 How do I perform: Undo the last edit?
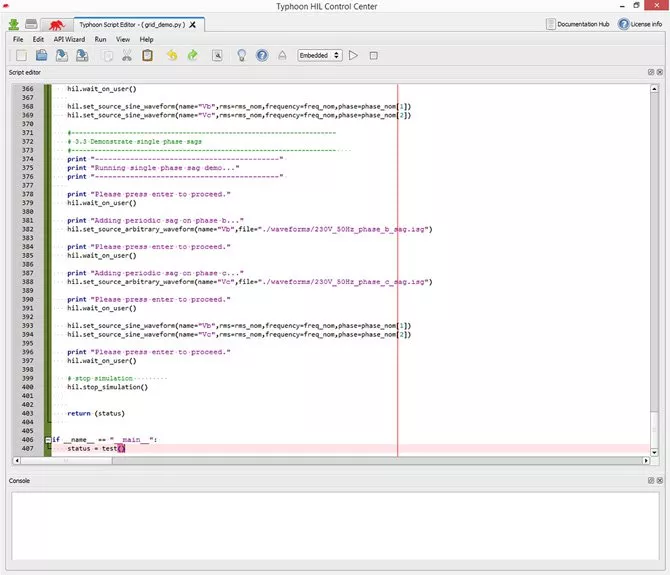pyautogui.click(x=172, y=56)
